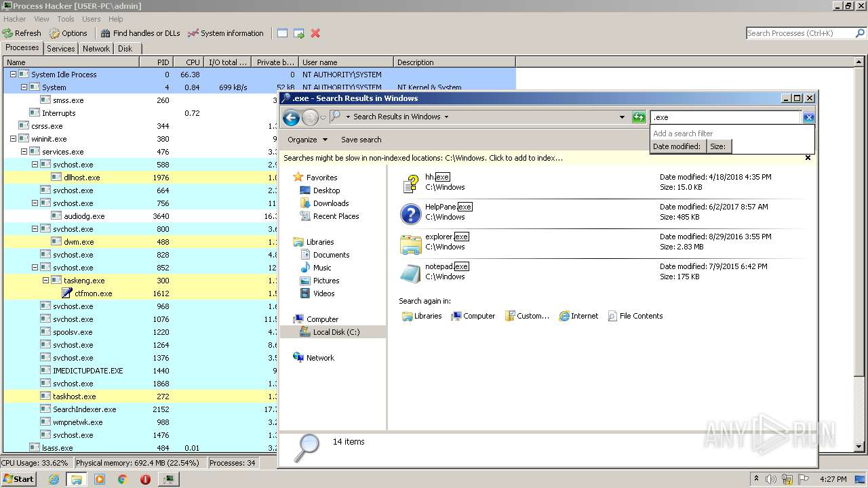Open Find handles or DLLs

point(140,33)
